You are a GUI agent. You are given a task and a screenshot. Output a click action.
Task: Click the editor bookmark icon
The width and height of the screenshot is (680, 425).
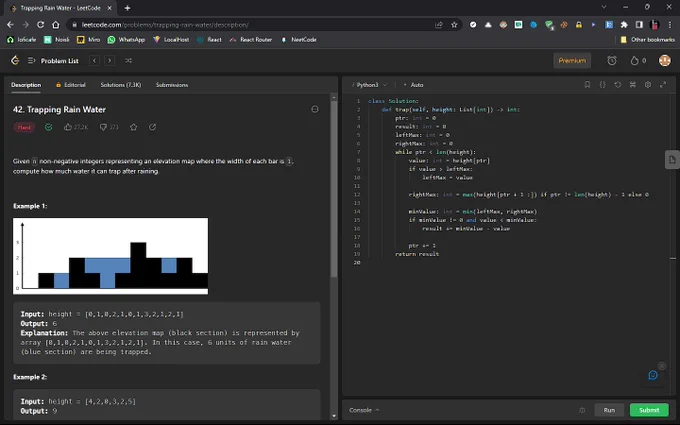[x=587, y=85]
